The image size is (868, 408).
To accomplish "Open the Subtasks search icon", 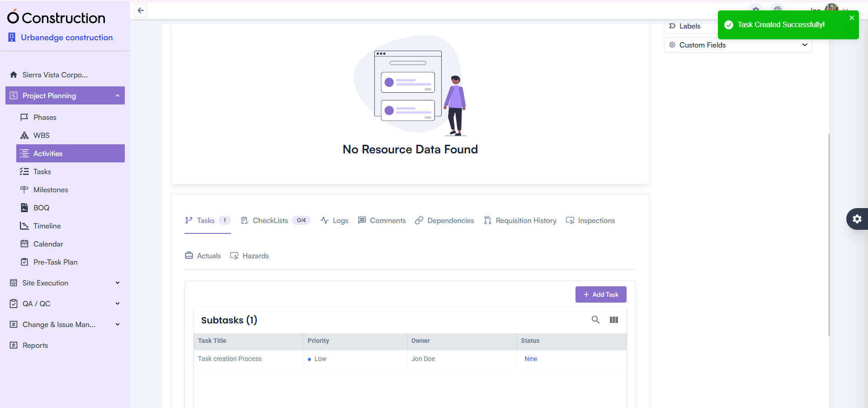I will click(596, 320).
